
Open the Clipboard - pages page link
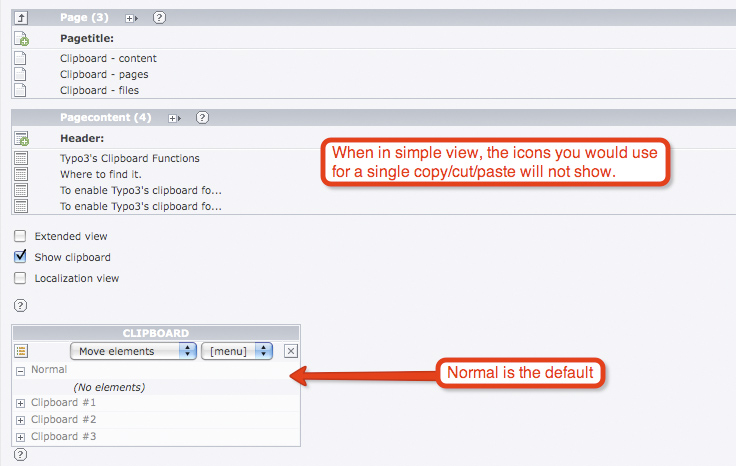[x=106, y=74]
